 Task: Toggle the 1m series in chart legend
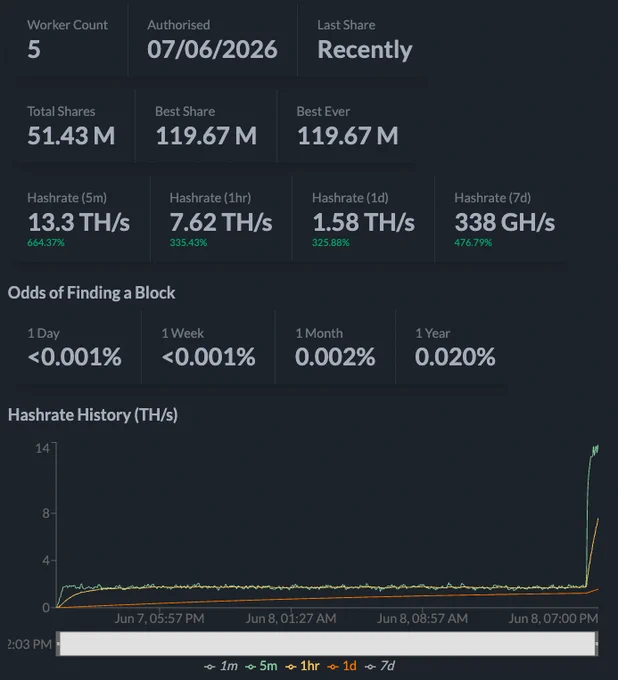221,666
